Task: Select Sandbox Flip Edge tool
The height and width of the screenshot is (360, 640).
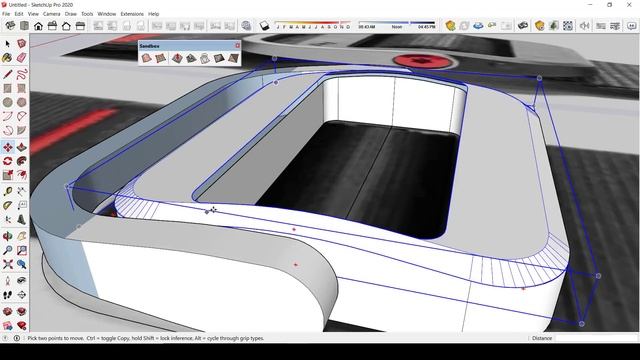Action: click(x=233, y=58)
